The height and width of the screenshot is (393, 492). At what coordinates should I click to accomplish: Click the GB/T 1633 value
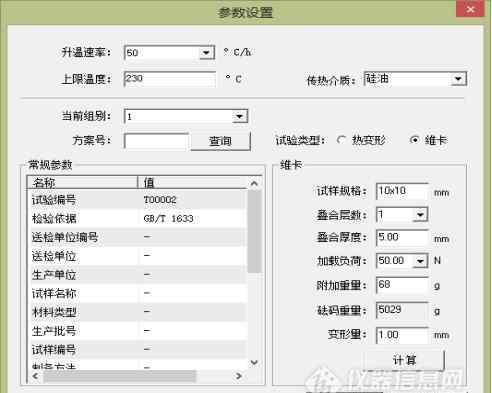tap(168, 218)
